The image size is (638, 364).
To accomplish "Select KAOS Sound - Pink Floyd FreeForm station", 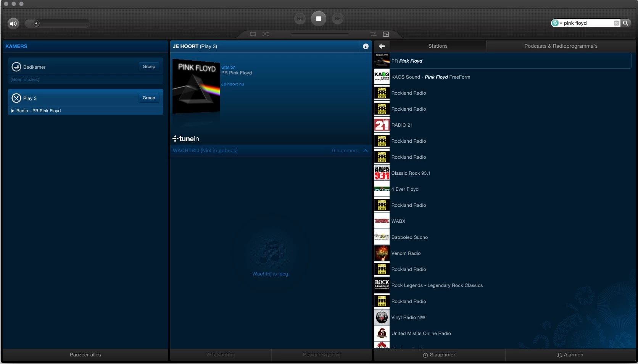I will (x=503, y=77).
